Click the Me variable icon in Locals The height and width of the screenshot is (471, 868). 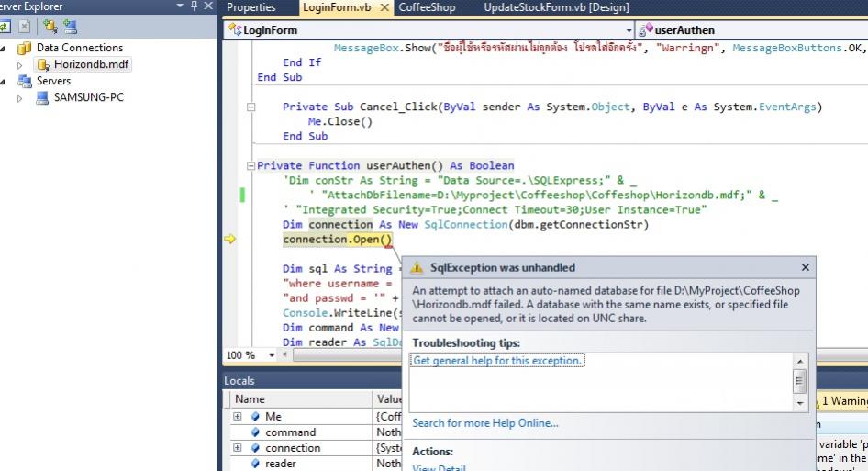pos(255,416)
